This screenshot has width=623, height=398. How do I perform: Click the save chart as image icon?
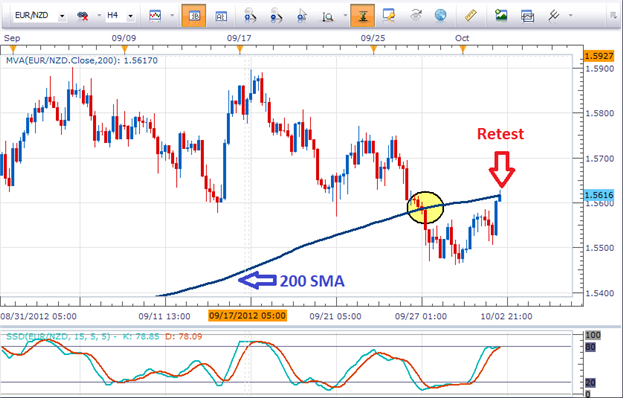[x=501, y=15]
